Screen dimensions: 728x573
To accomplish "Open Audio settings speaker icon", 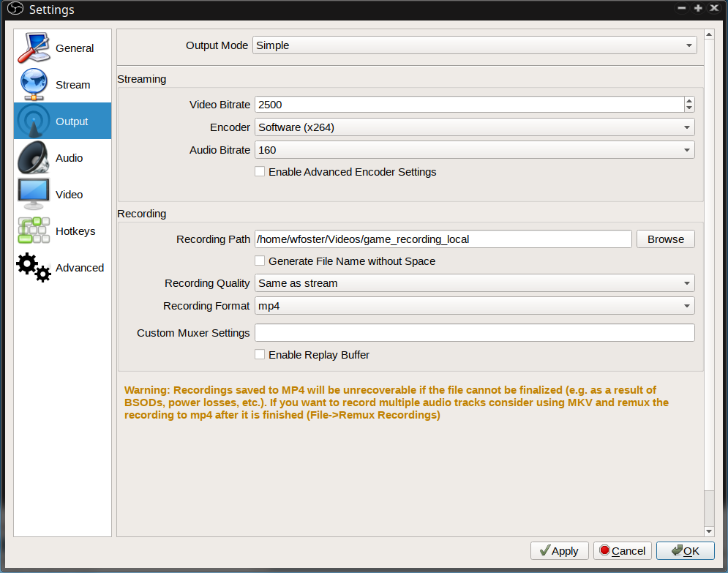I will point(34,158).
